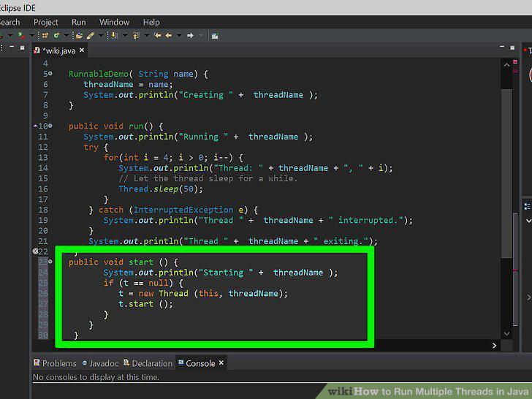Click 'if (t == null) {' code line
Image resolution: width=532 pixels, height=399 pixels.
pyautogui.click(x=143, y=283)
